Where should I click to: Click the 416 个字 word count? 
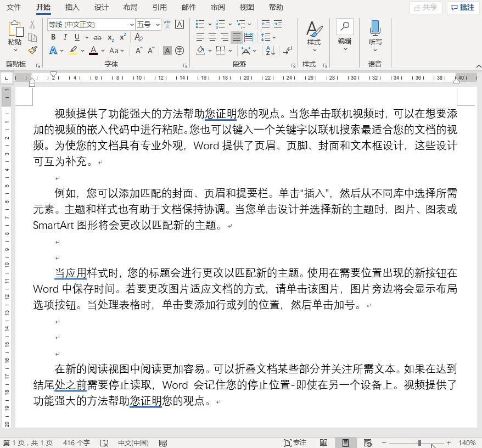coord(76,443)
